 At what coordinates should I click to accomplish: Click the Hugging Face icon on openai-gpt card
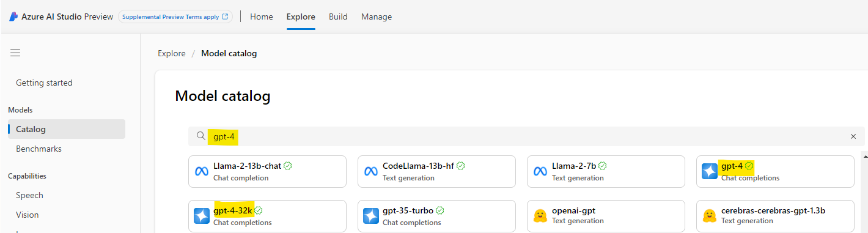(540, 216)
